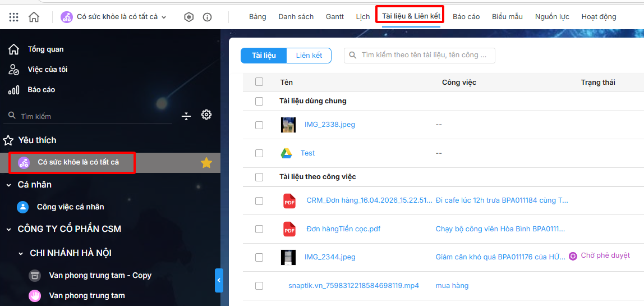Click archive icon of Van phong trung tam - Copy
Screen dimensions: 644x306
point(35,275)
